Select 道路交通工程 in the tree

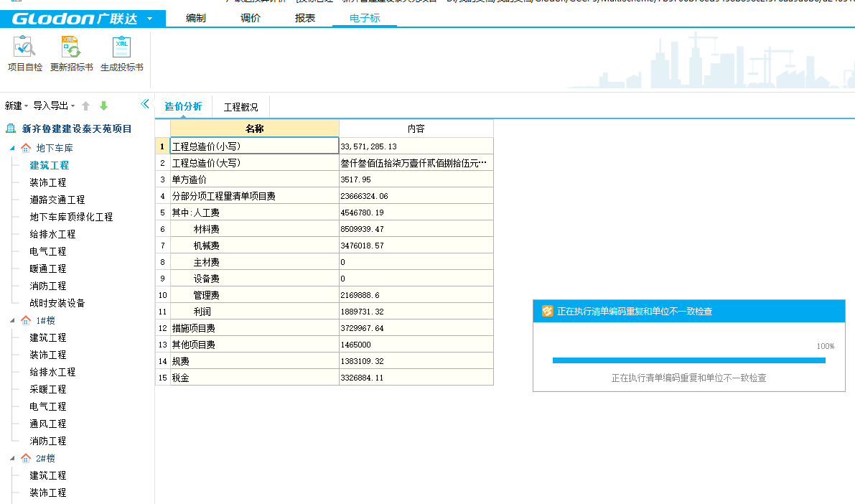(57, 200)
